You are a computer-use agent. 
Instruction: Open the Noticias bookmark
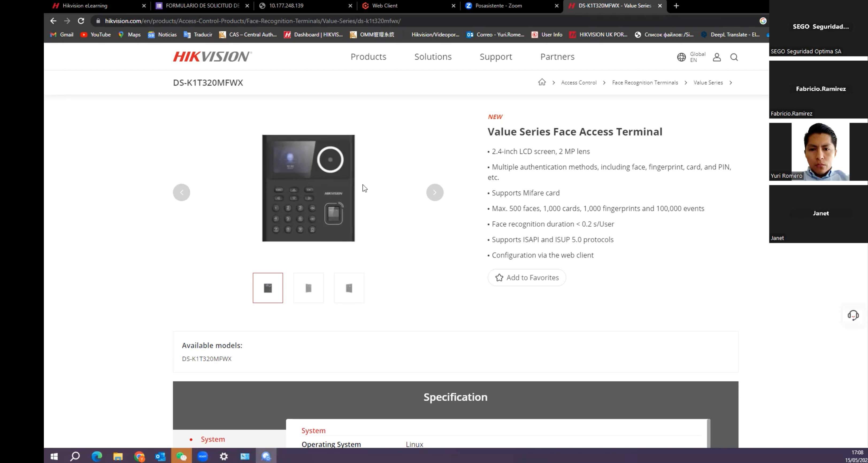(162, 35)
